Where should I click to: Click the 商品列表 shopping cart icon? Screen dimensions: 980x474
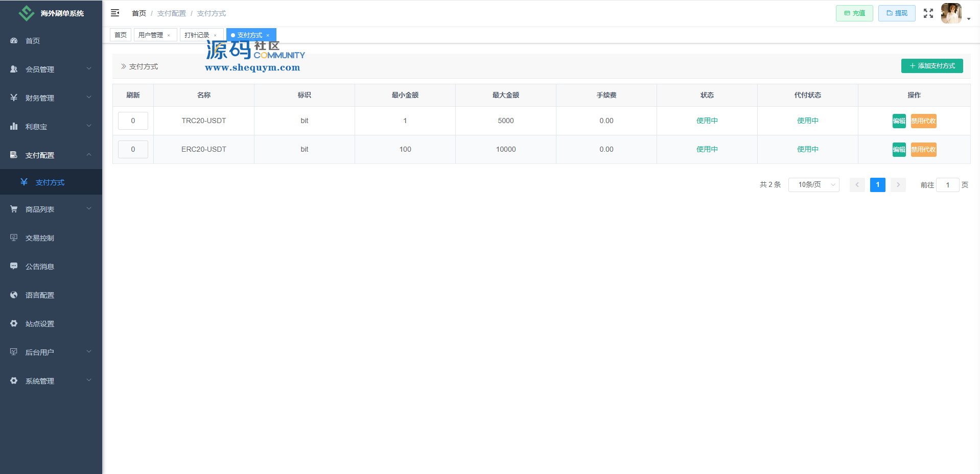[14, 209]
